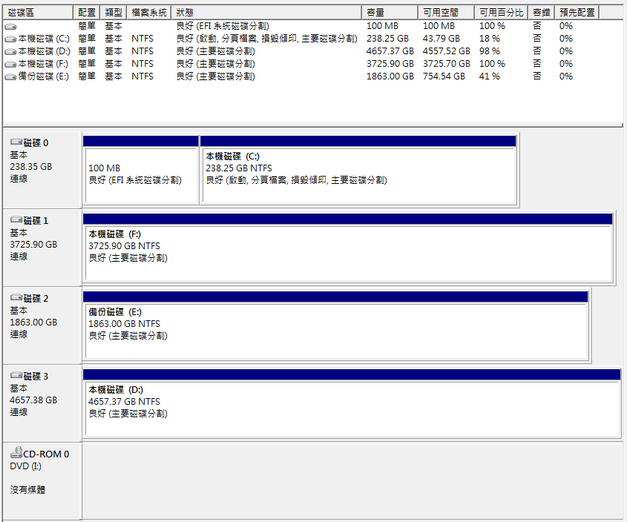Click the 3725.70 GB free space cell
Viewport: 627px width, 522px height.
tap(447, 64)
